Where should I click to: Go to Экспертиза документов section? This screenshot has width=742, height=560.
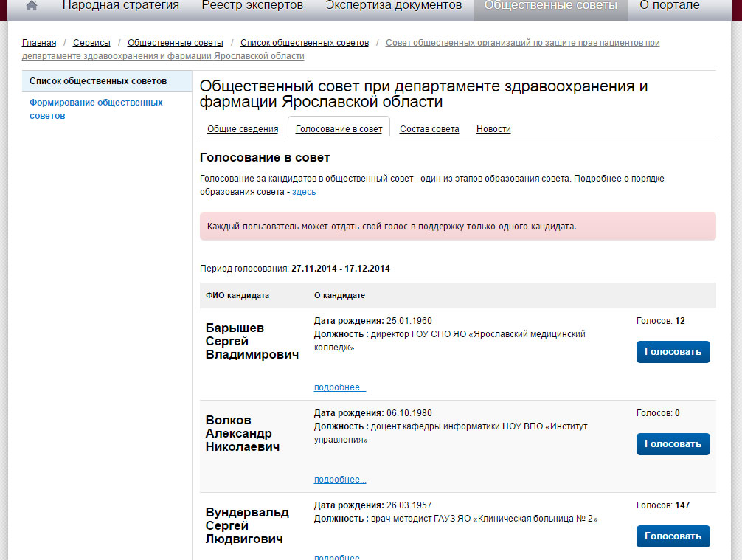(x=393, y=6)
